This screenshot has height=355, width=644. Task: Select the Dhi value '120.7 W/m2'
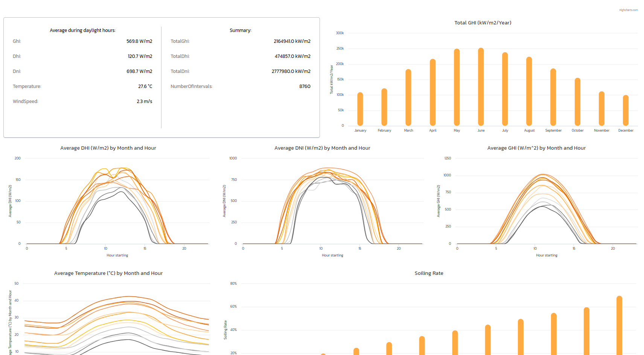coord(140,56)
